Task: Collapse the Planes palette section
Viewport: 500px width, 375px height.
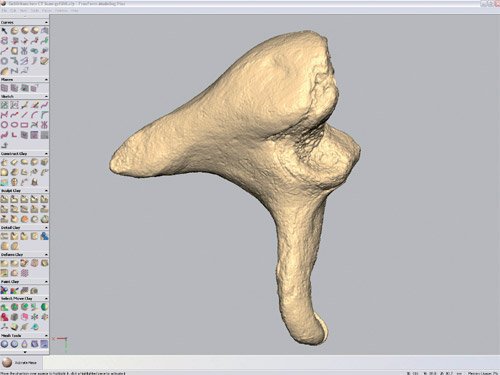Action: [x=46, y=80]
